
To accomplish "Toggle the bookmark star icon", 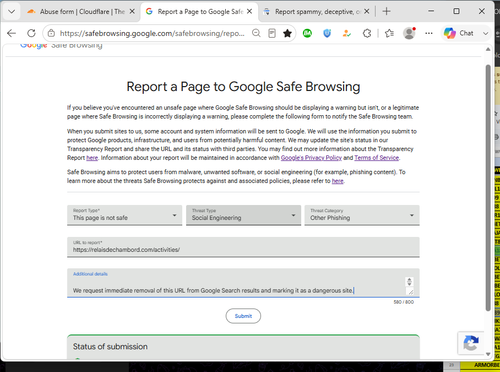I will point(287,33).
